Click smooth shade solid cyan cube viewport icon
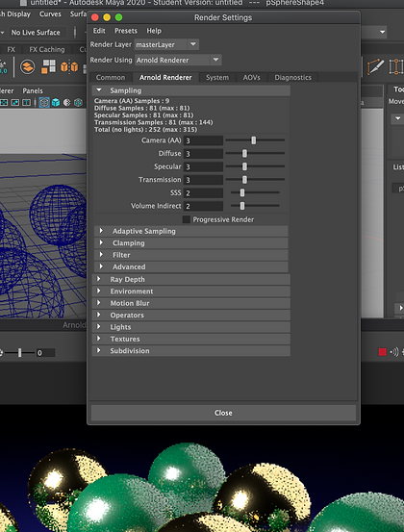This screenshot has height=532, width=404. coord(56,102)
